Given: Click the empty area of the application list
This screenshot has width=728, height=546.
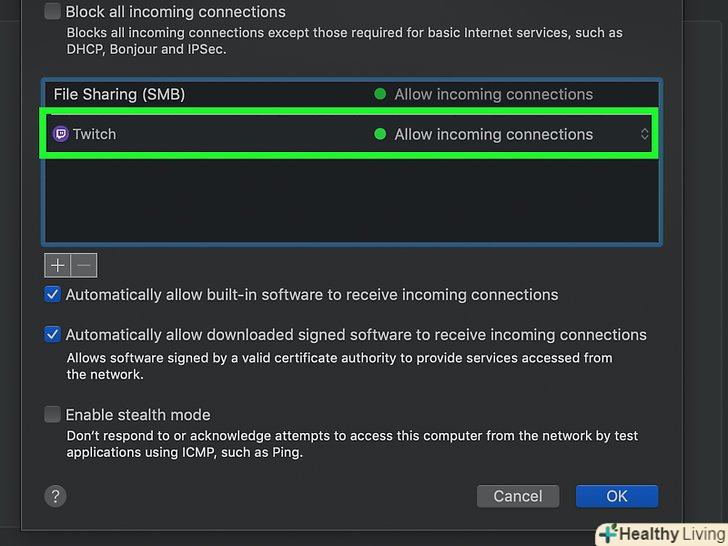Looking at the screenshot, I should coord(350,200).
